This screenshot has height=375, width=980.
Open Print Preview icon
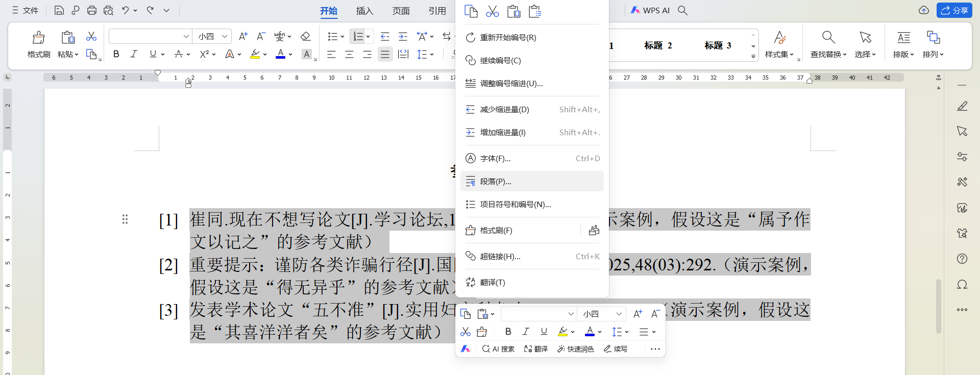click(108, 10)
